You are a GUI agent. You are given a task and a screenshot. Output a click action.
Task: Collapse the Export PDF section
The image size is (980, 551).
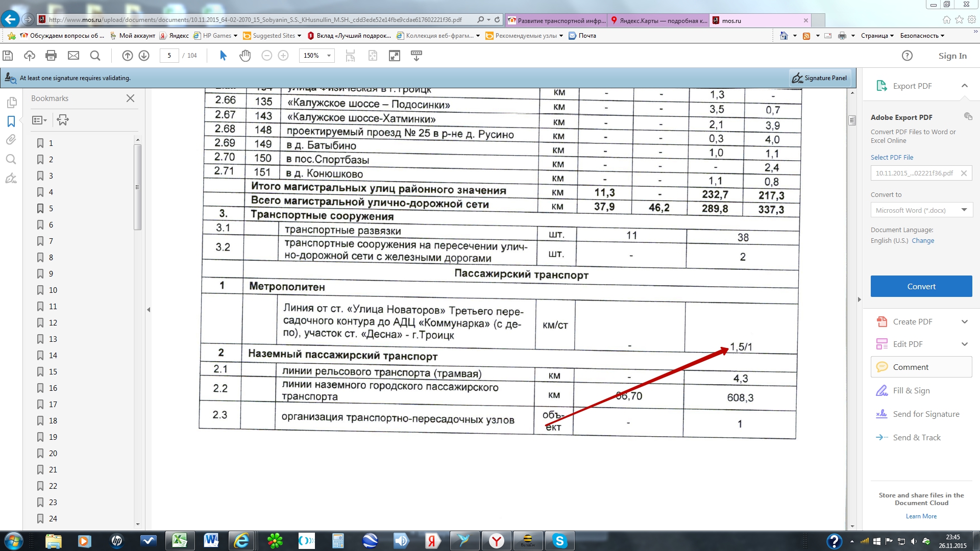(x=964, y=86)
